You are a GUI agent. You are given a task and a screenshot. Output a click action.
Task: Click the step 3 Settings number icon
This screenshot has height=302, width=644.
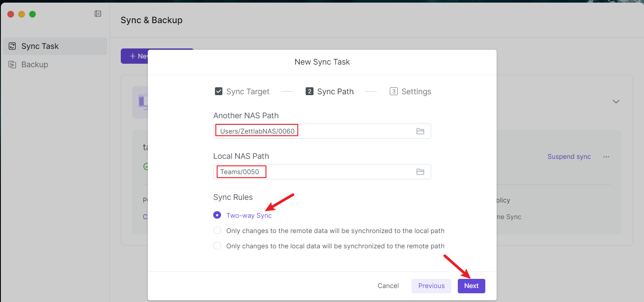[393, 92]
